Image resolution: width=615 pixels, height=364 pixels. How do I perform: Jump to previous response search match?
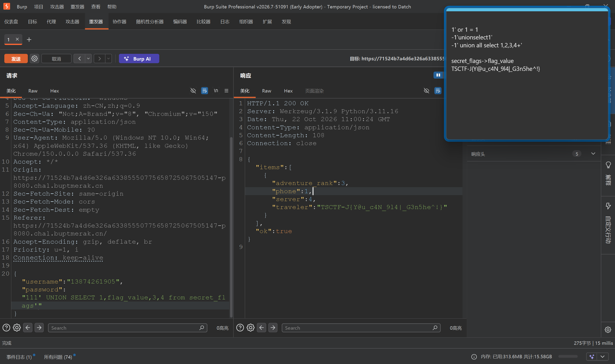(x=261, y=328)
